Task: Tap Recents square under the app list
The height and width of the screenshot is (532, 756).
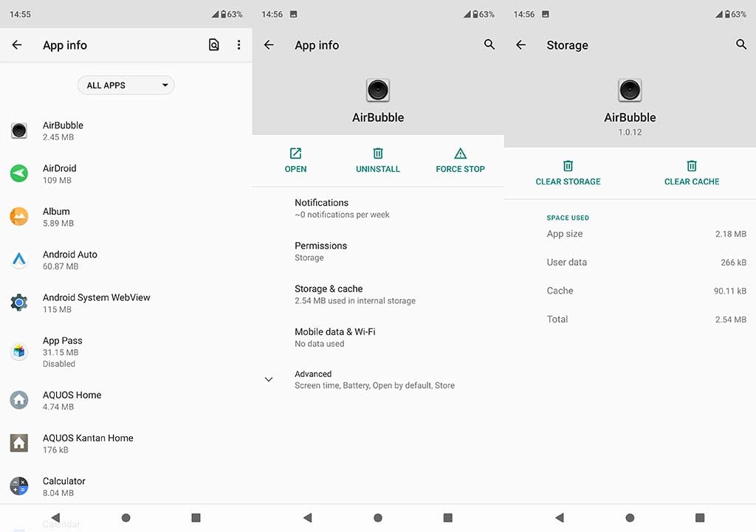Action: click(x=196, y=517)
